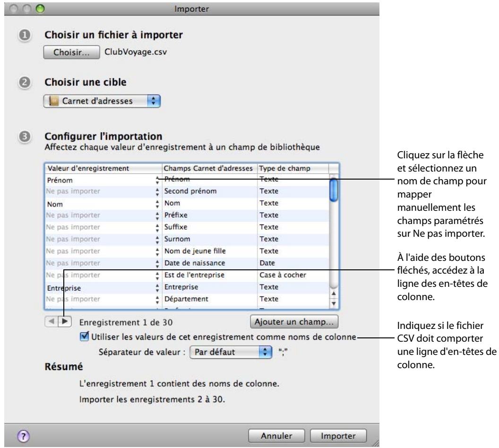Click the address book icon in target dropdown

click(x=53, y=101)
